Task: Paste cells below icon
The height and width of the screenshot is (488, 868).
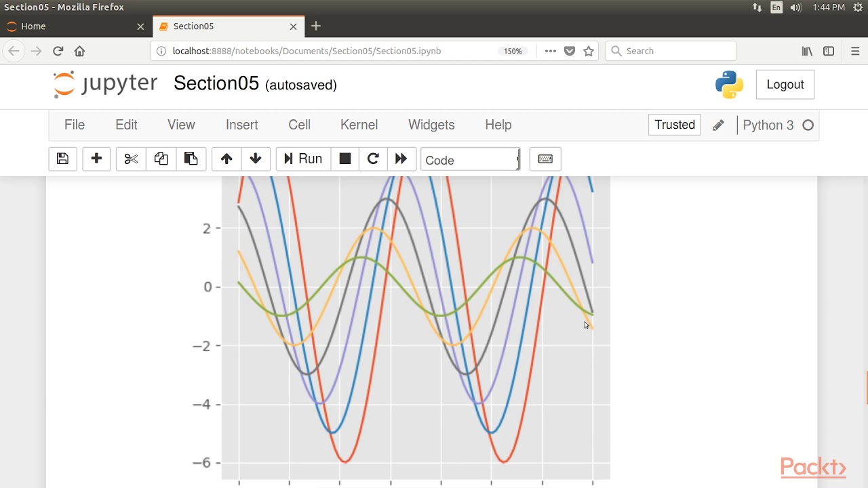Action: click(x=191, y=159)
